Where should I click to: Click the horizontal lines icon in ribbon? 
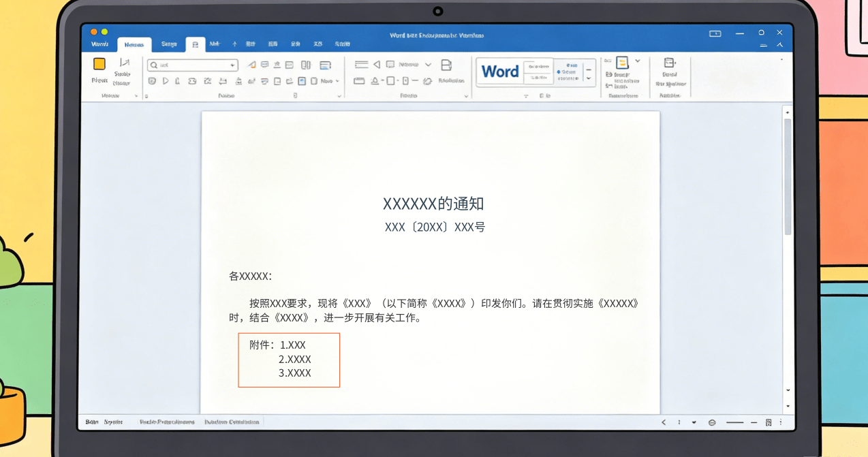361,65
